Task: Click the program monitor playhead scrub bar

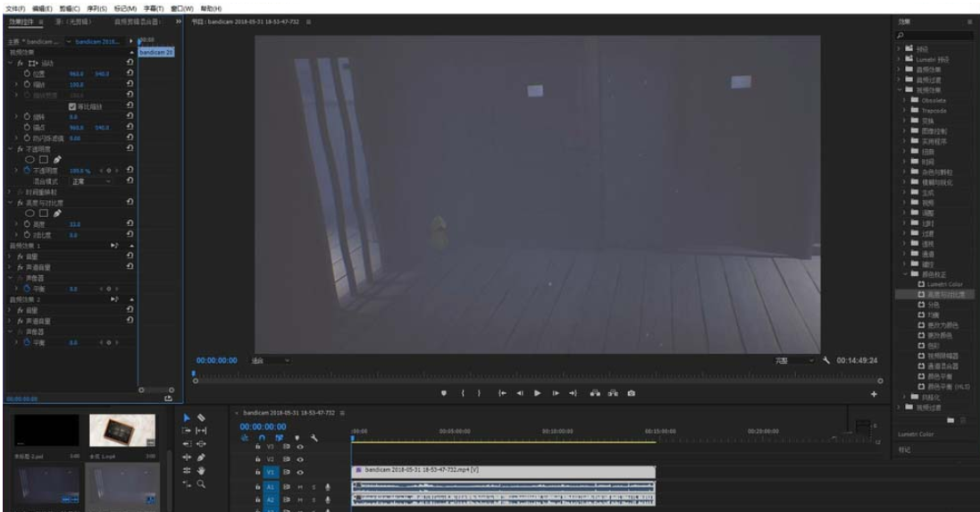Action: coord(536,374)
